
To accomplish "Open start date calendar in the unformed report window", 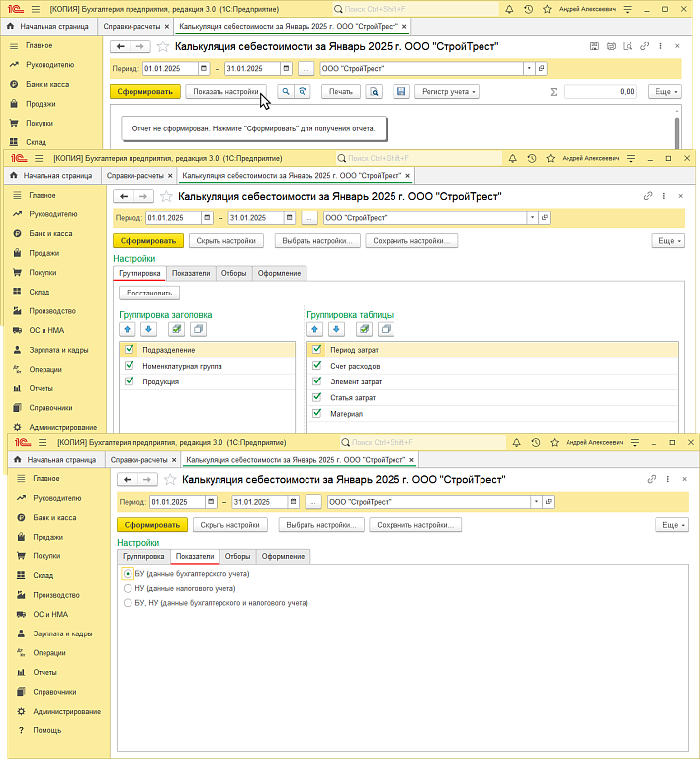I will point(204,69).
